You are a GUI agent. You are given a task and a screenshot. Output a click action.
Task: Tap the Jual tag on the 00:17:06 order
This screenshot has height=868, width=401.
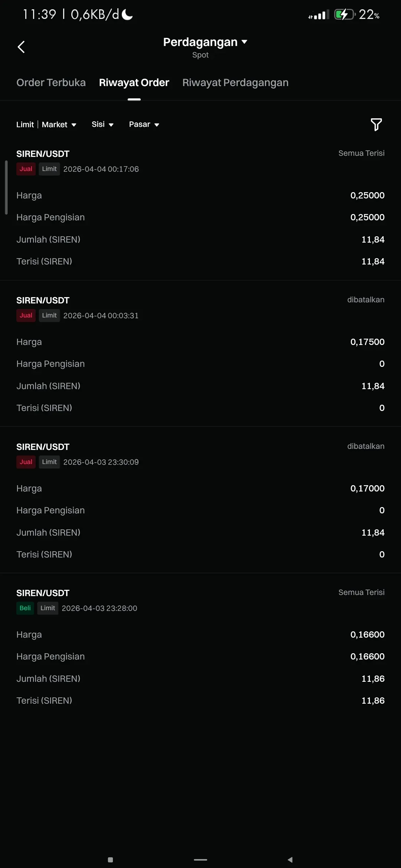click(26, 169)
